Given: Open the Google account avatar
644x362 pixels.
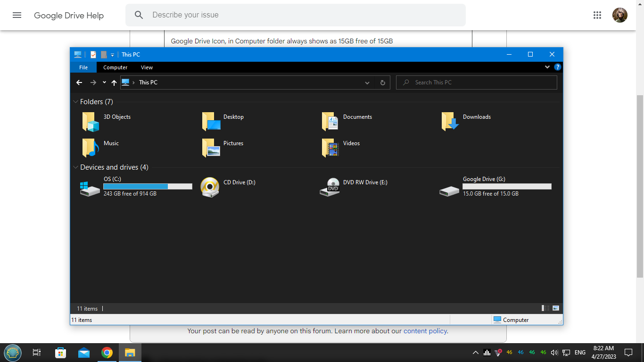Looking at the screenshot, I should tap(620, 15).
